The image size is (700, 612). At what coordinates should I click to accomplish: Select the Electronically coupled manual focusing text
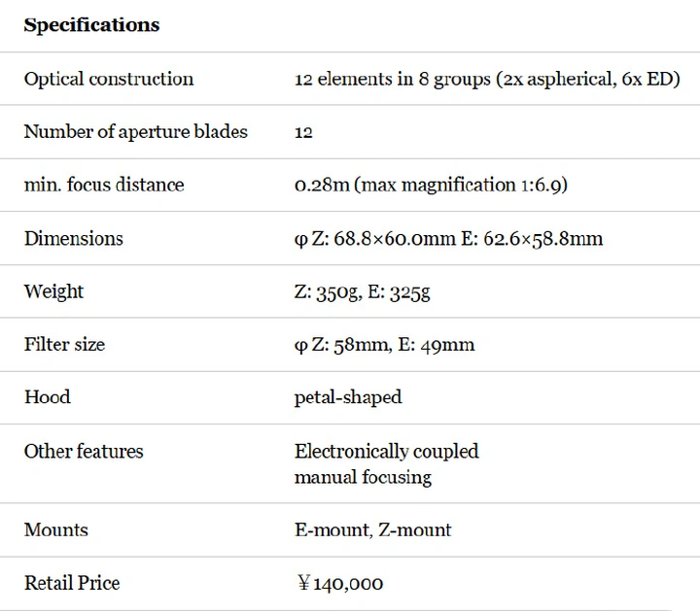(386, 463)
